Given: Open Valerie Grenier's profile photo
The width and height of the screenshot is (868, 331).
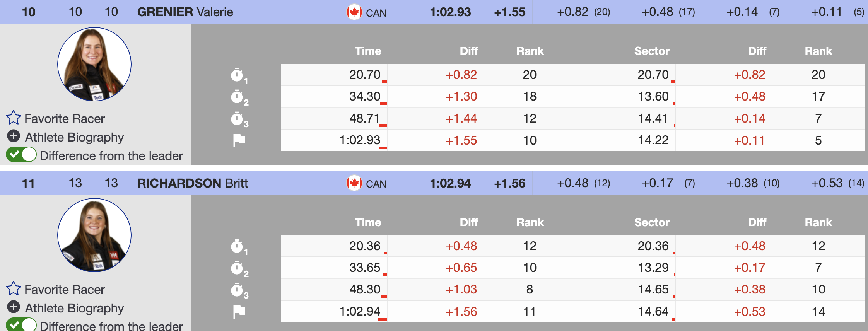Looking at the screenshot, I should pos(94,64).
